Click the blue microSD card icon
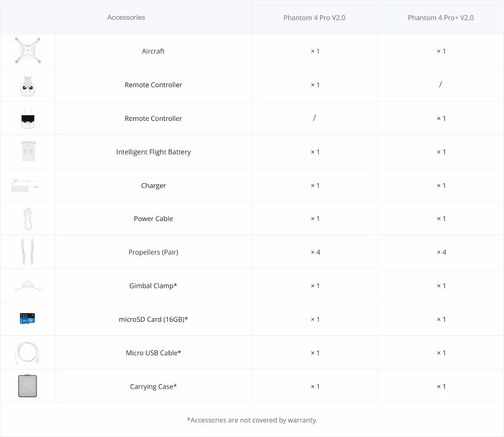 (27, 319)
